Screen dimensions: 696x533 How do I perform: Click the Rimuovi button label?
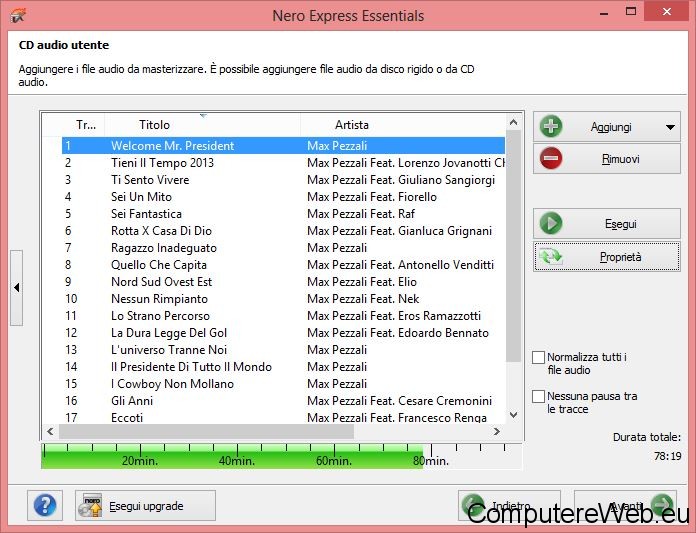point(621,159)
